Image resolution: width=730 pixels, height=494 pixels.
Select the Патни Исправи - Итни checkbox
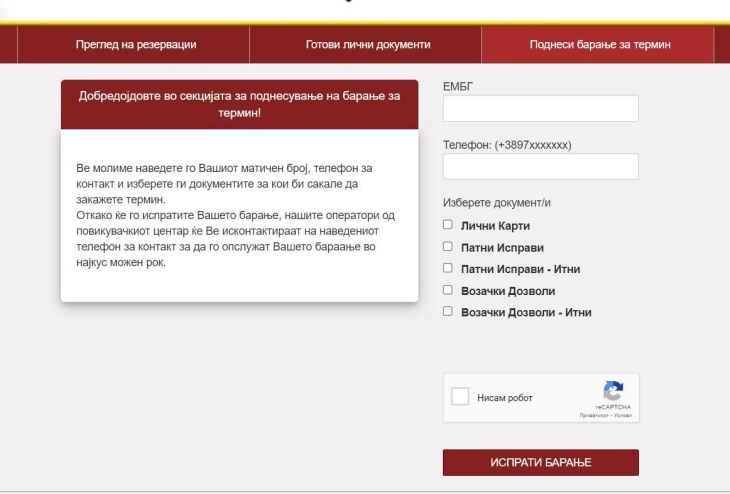coord(448,269)
